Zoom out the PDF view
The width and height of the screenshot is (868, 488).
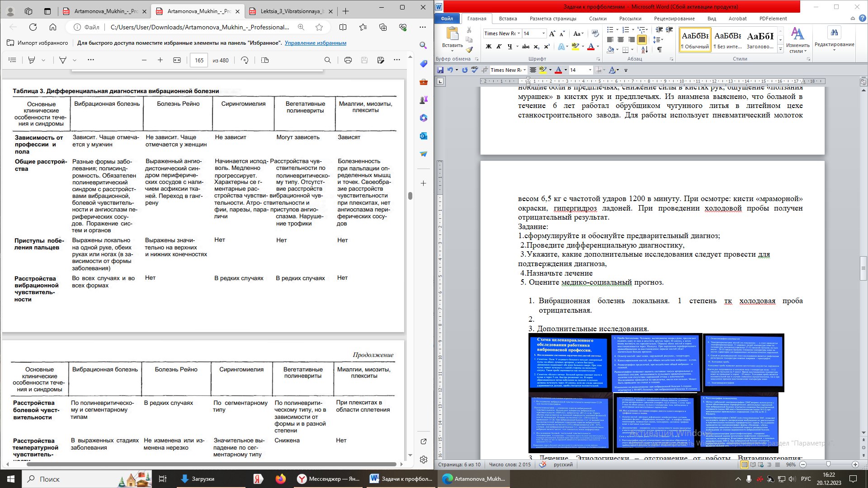(144, 60)
